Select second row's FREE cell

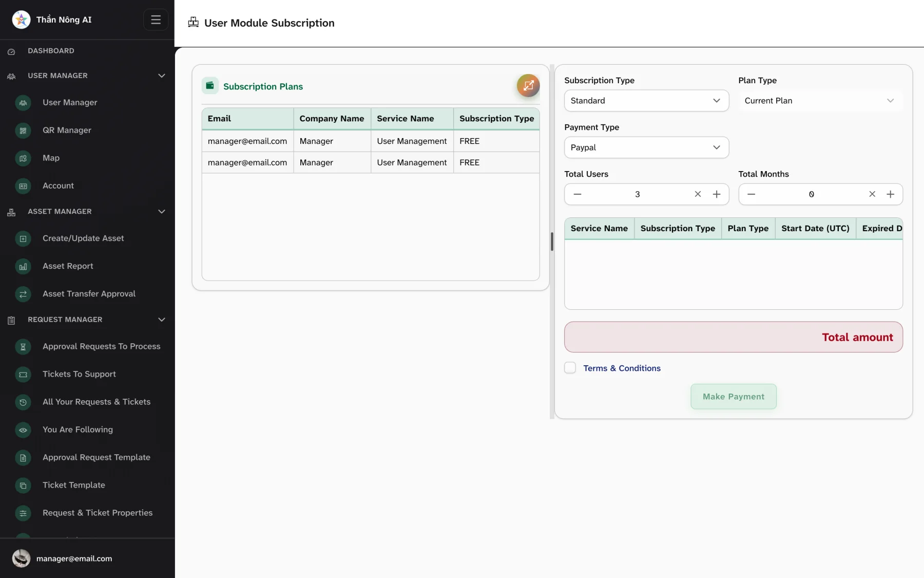click(x=496, y=162)
